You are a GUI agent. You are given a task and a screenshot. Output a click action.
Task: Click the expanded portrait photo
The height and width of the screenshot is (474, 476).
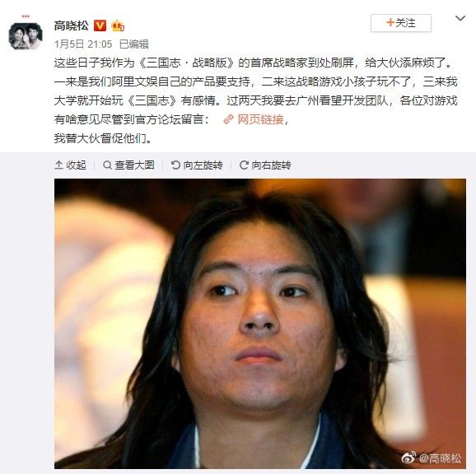(260, 323)
